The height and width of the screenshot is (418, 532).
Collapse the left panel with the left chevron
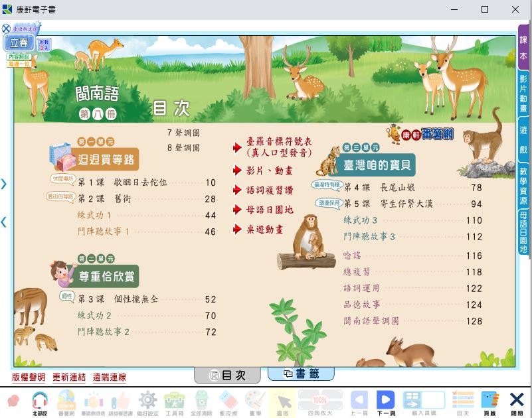4,222
